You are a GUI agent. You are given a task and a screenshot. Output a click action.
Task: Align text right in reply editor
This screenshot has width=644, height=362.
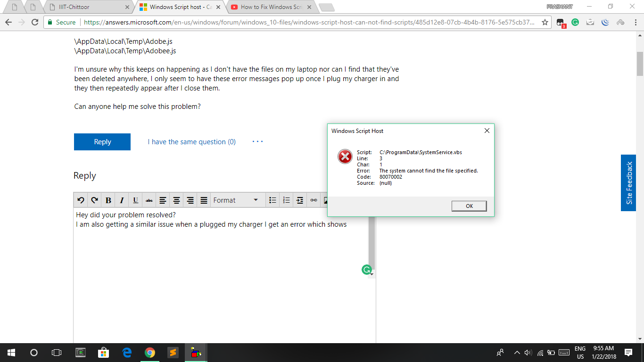tap(190, 200)
